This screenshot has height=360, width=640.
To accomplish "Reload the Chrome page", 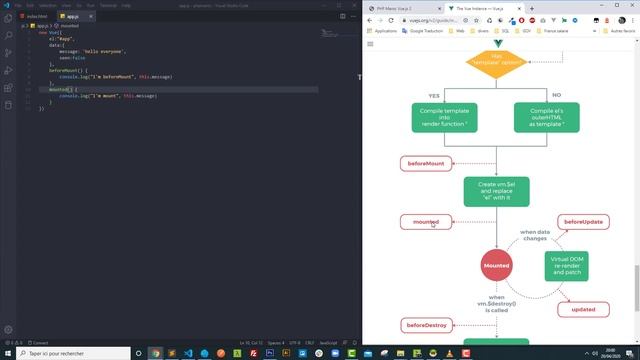I will [x=391, y=20].
